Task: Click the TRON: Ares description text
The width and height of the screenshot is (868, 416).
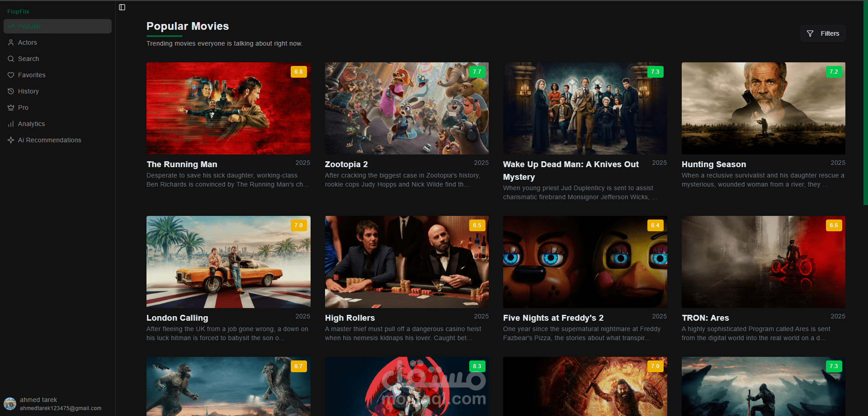Action: (x=756, y=333)
